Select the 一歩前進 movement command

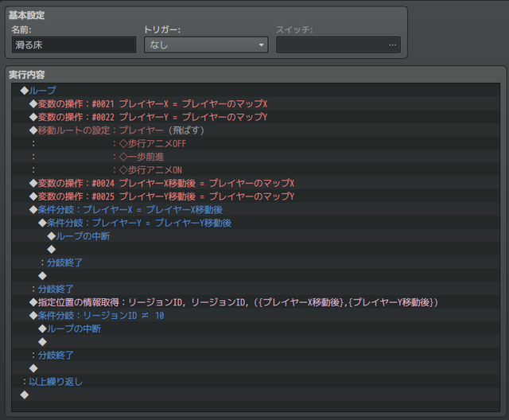pos(255,157)
